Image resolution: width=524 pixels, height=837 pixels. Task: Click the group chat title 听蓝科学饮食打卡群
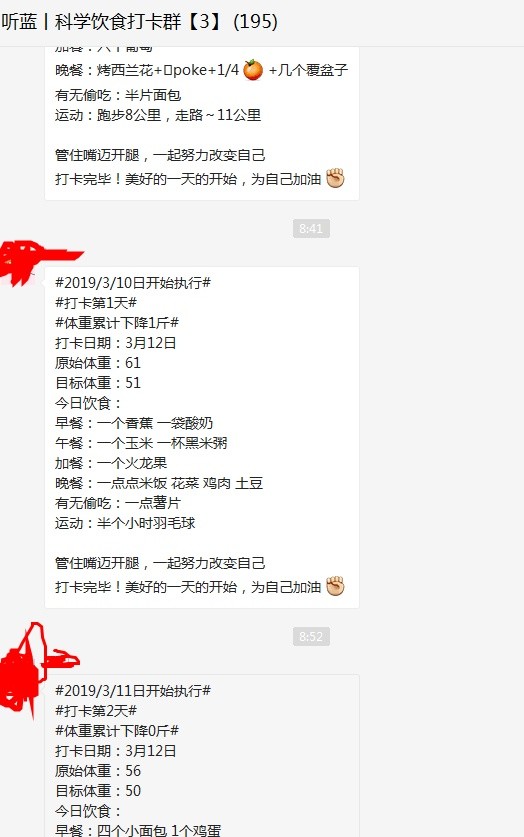click(x=139, y=21)
